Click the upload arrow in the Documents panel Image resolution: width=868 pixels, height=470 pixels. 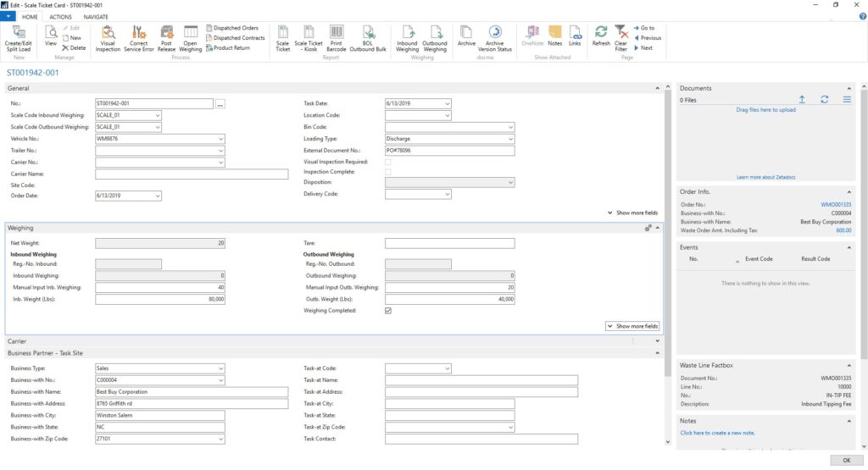coord(802,100)
